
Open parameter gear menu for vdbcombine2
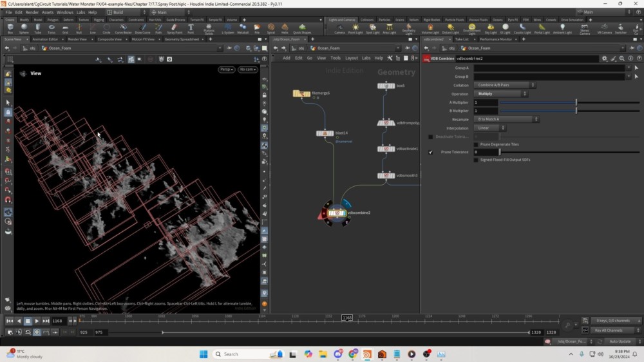coord(605,59)
